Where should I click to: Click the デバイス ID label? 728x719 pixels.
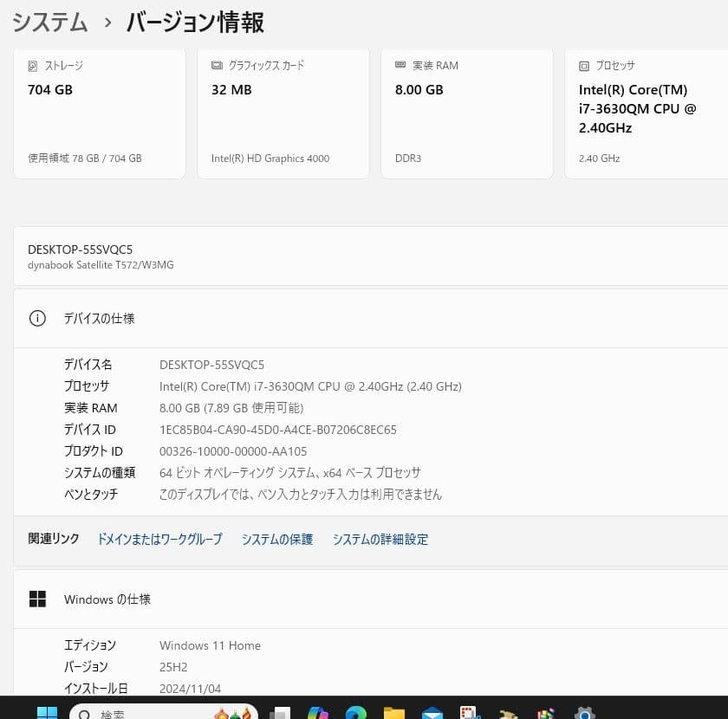click(90, 430)
